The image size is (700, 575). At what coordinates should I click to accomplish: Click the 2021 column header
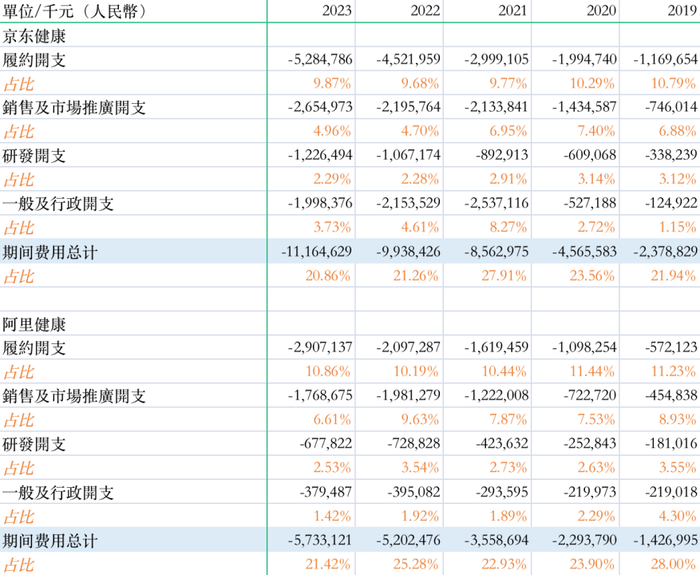point(513,10)
